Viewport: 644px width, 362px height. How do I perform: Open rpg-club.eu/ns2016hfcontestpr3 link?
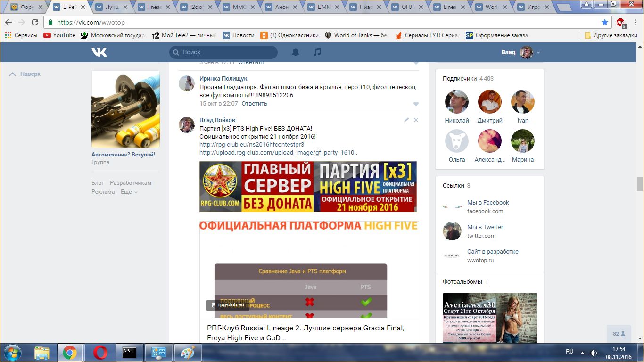click(252, 145)
